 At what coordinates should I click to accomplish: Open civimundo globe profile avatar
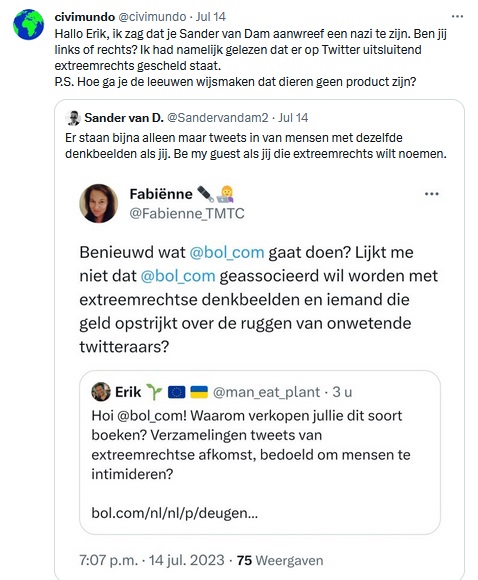pos(28,24)
